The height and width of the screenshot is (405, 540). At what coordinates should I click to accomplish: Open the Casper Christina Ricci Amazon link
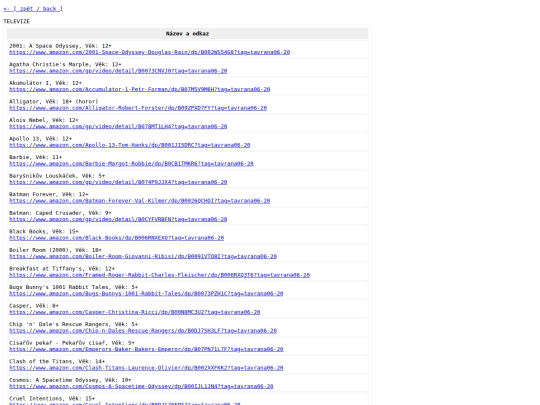click(x=135, y=313)
